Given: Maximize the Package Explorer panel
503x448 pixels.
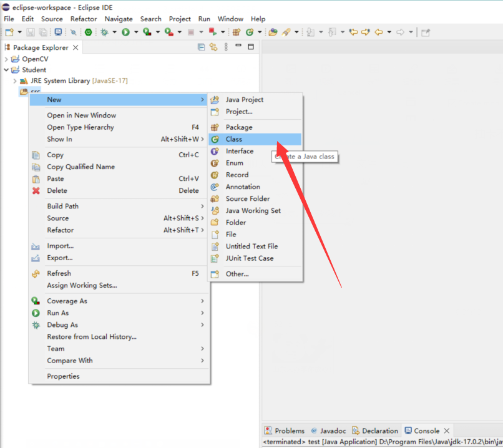Looking at the screenshot, I should coord(251,47).
